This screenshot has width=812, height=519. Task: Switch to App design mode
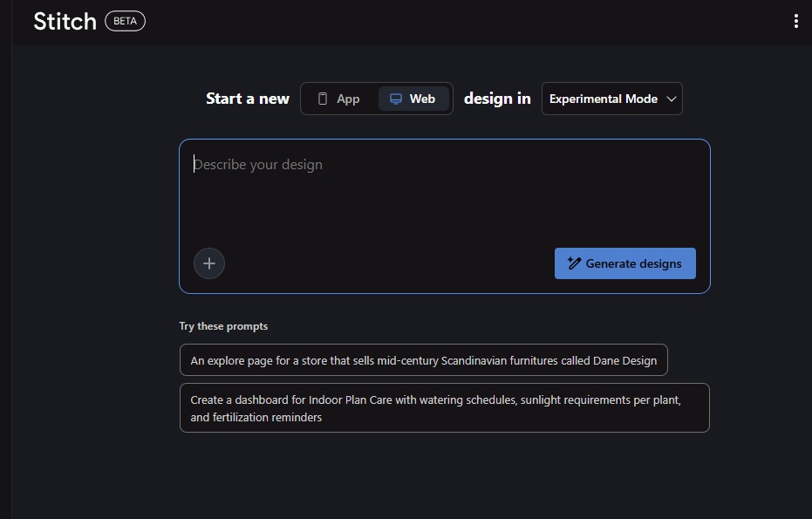click(x=339, y=99)
